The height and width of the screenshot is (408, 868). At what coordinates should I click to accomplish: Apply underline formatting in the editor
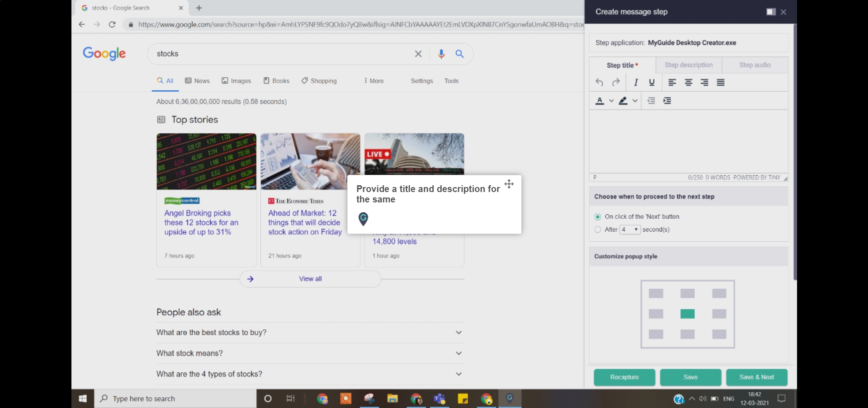point(651,82)
